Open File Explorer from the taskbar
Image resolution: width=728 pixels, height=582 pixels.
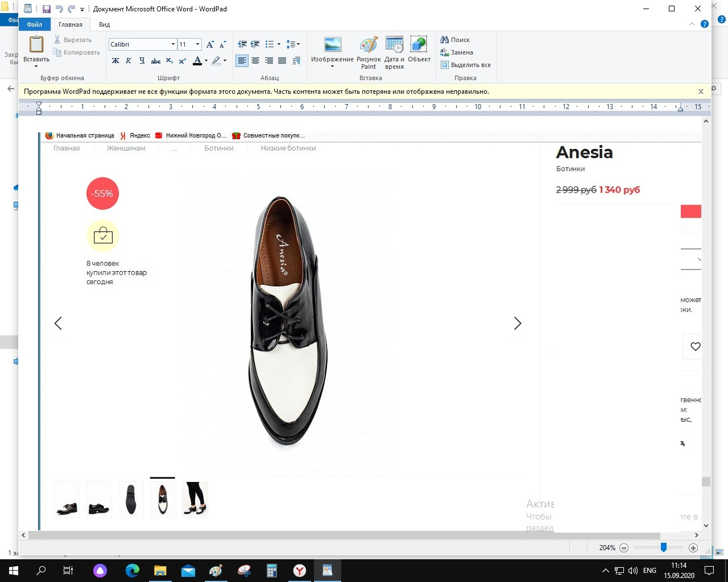tap(160, 571)
